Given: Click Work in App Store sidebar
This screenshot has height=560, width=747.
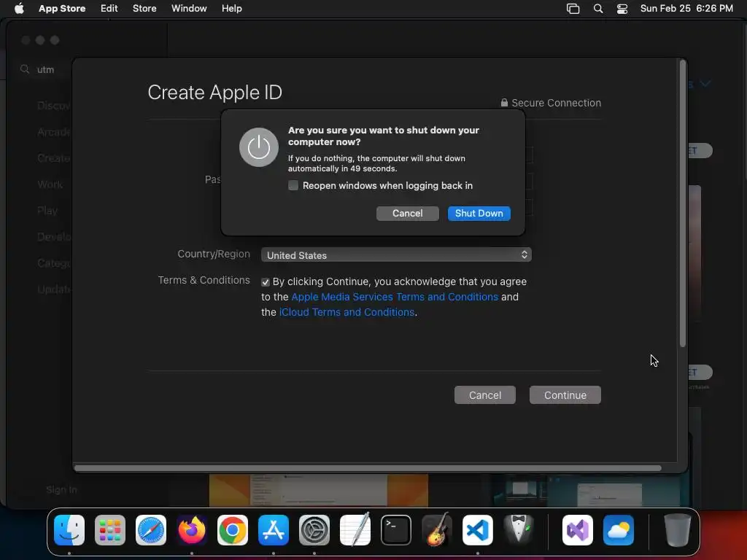Looking at the screenshot, I should 50,184.
